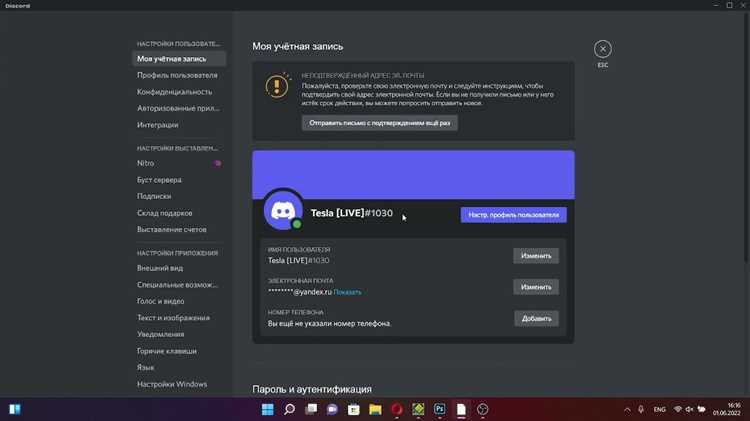The image size is (750, 421).
Task: Close settings with the ESC X icon
Action: pyautogui.click(x=603, y=49)
